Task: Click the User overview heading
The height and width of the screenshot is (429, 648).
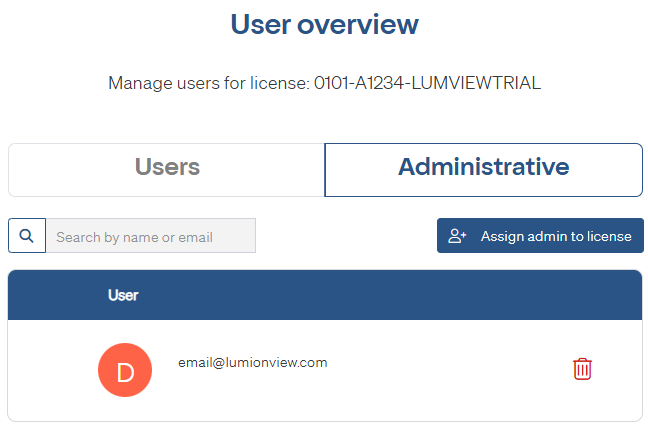Action: (324, 24)
